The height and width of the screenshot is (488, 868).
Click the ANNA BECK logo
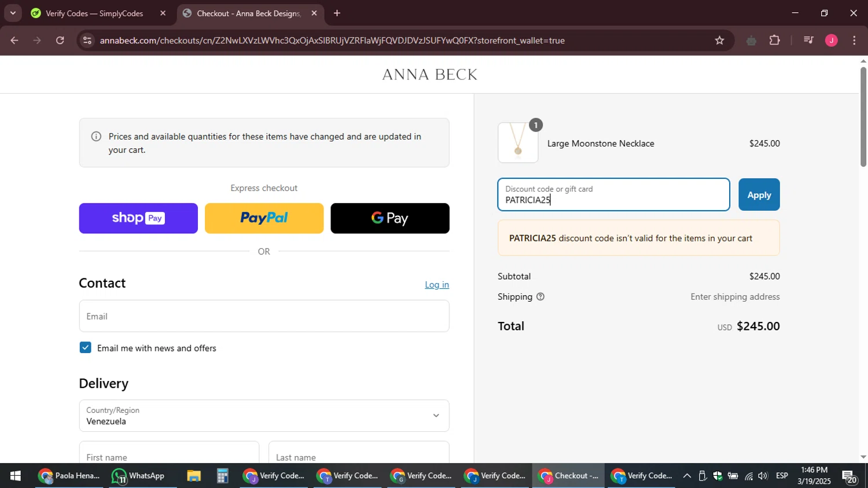(429, 75)
